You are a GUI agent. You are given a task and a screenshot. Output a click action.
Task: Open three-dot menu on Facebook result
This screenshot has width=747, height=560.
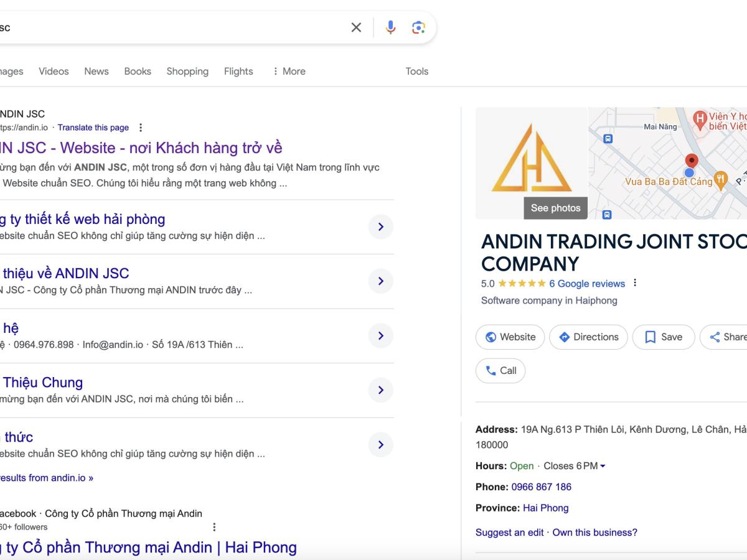[x=214, y=527]
